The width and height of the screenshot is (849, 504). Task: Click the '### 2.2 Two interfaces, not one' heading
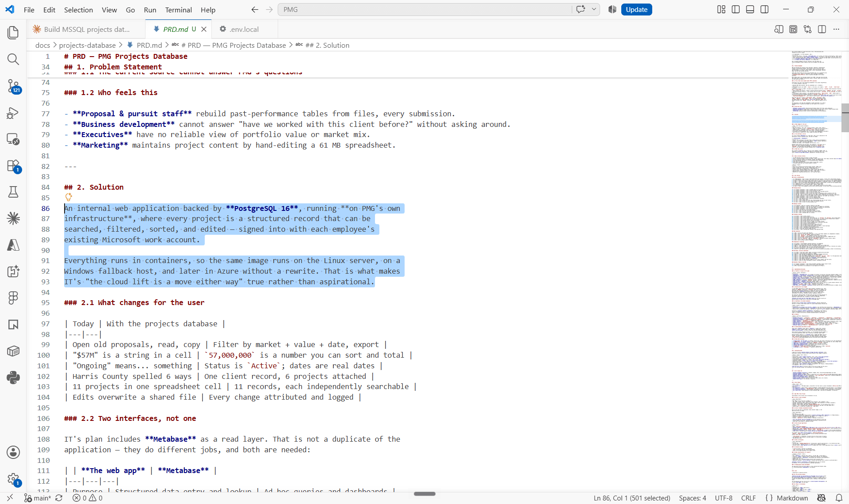(x=130, y=418)
